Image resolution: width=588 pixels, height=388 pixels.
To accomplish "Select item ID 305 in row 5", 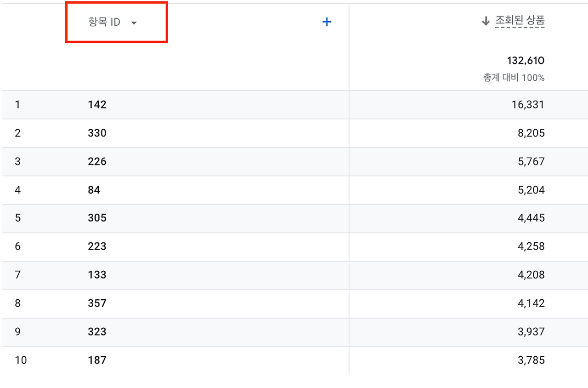I will point(97,218).
